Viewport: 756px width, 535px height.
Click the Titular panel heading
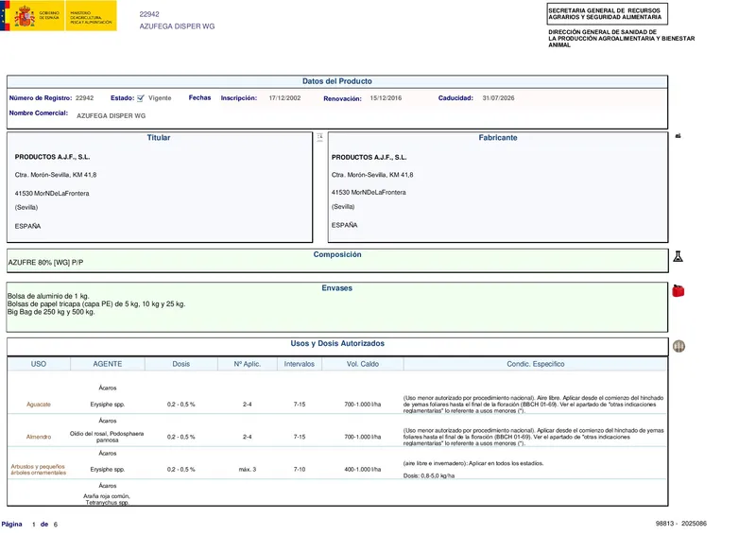(159, 137)
